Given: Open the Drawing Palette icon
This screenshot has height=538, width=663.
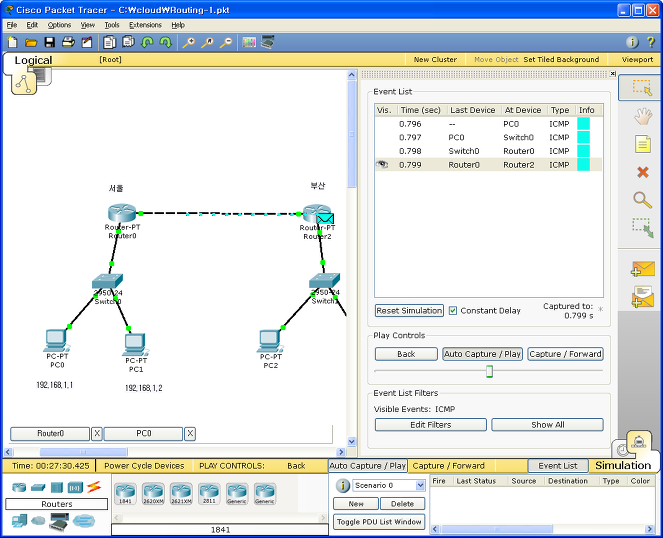Looking at the screenshot, I should tap(249, 42).
